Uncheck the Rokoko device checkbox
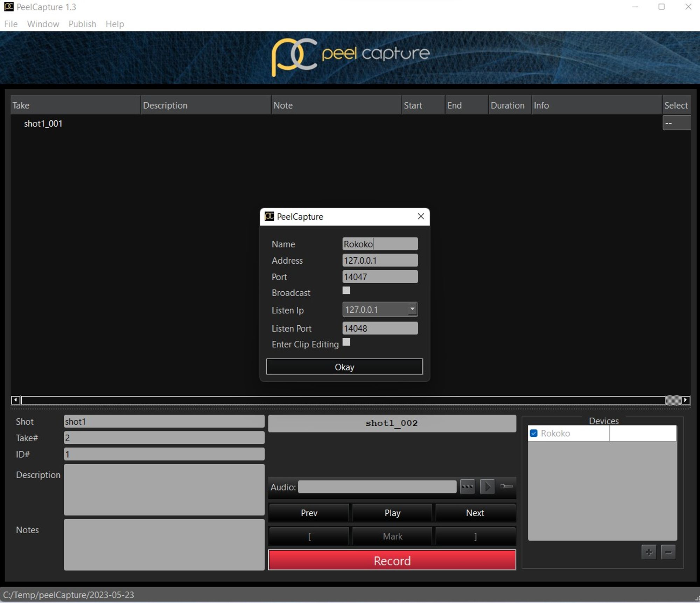The width and height of the screenshot is (700, 603). click(x=534, y=433)
